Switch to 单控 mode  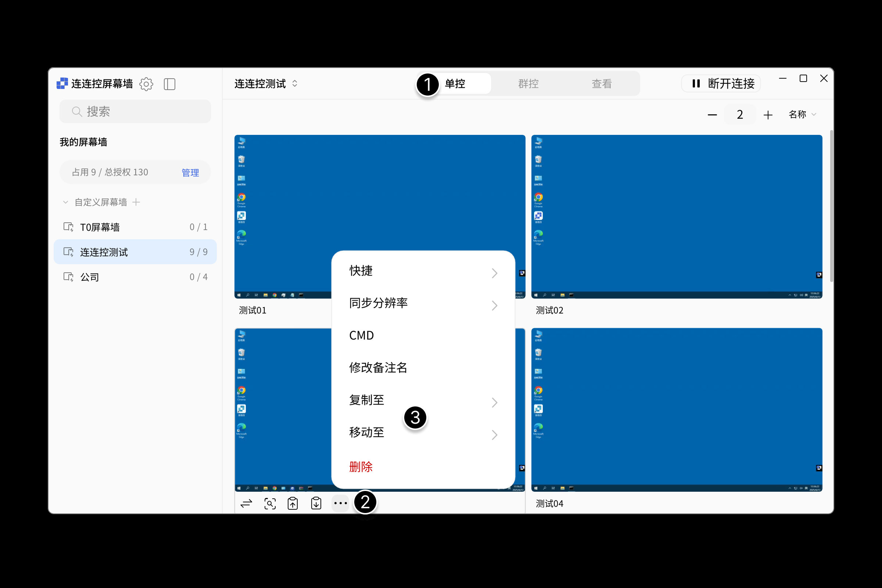(x=455, y=83)
